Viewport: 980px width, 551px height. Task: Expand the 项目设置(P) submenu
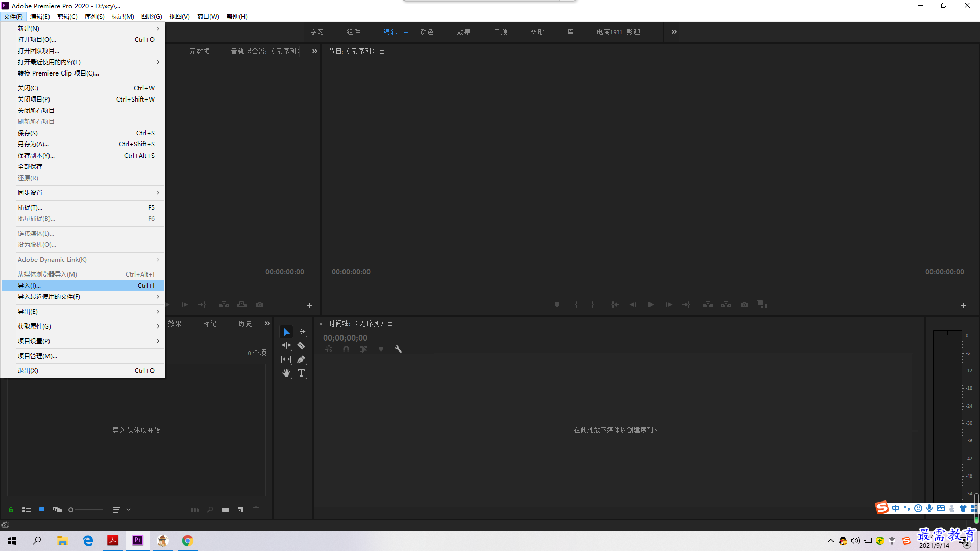pyautogui.click(x=83, y=341)
